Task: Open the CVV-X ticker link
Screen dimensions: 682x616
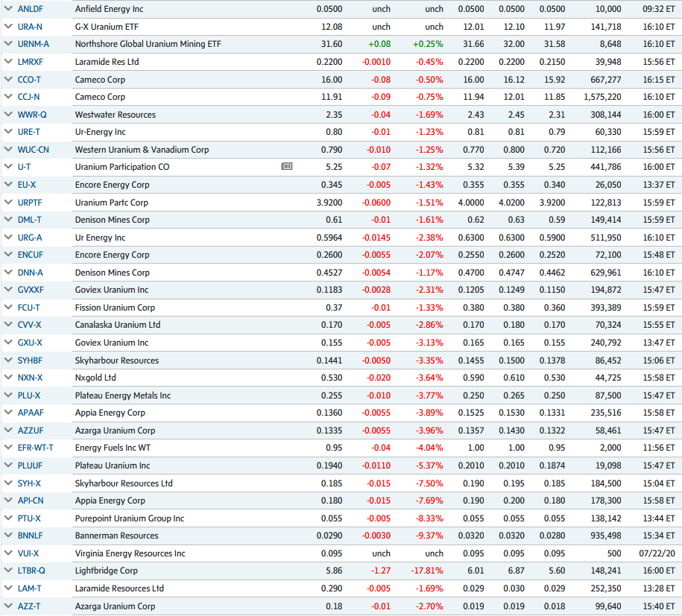Action: [30, 325]
